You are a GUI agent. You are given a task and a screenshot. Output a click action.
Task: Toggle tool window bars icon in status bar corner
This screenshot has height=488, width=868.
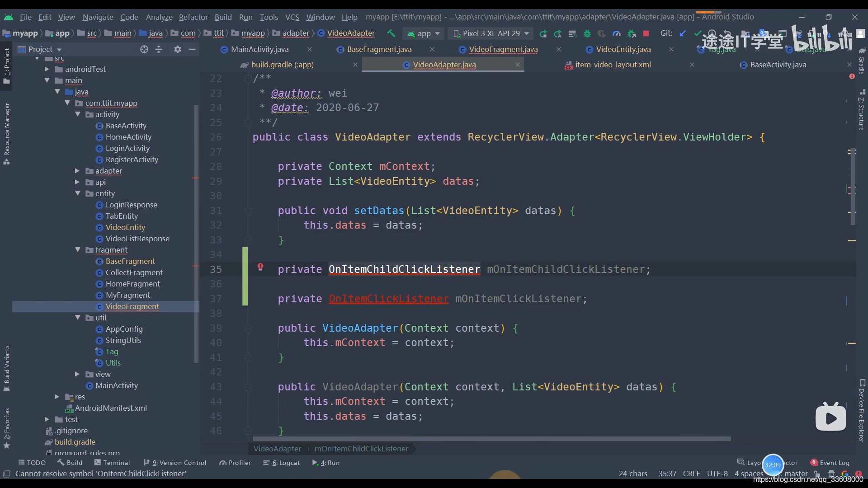point(7,474)
